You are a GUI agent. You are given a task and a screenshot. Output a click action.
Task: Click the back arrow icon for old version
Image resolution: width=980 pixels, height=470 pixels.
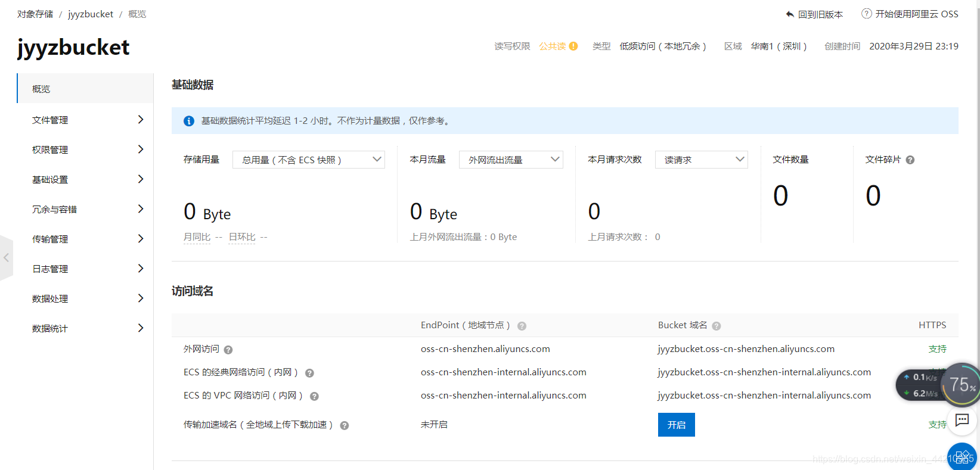click(x=790, y=14)
